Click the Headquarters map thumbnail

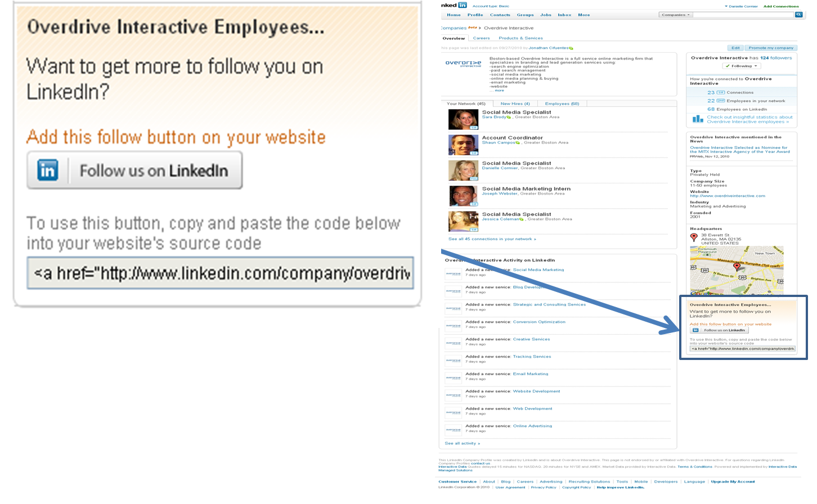click(x=737, y=271)
